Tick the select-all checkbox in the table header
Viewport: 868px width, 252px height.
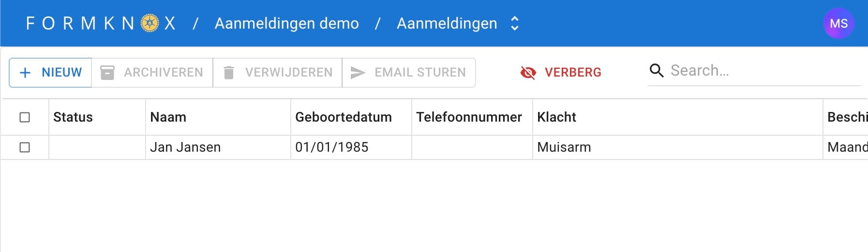(25, 117)
